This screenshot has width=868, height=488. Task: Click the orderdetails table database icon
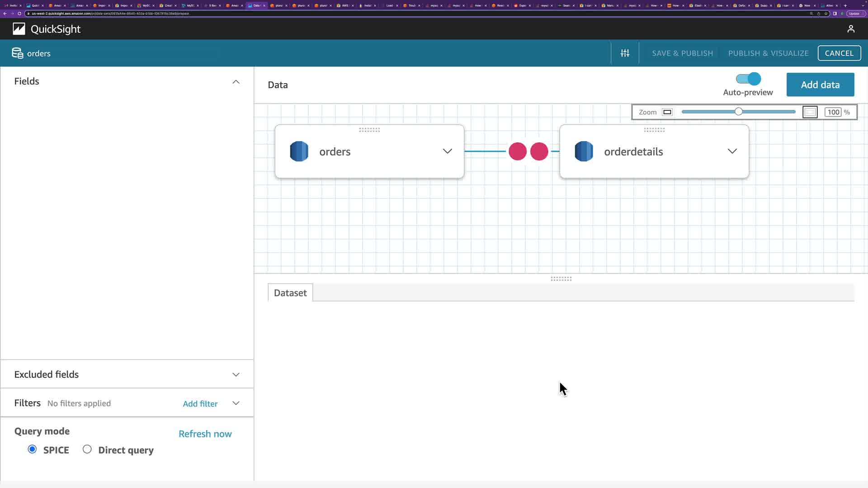[x=584, y=151]
